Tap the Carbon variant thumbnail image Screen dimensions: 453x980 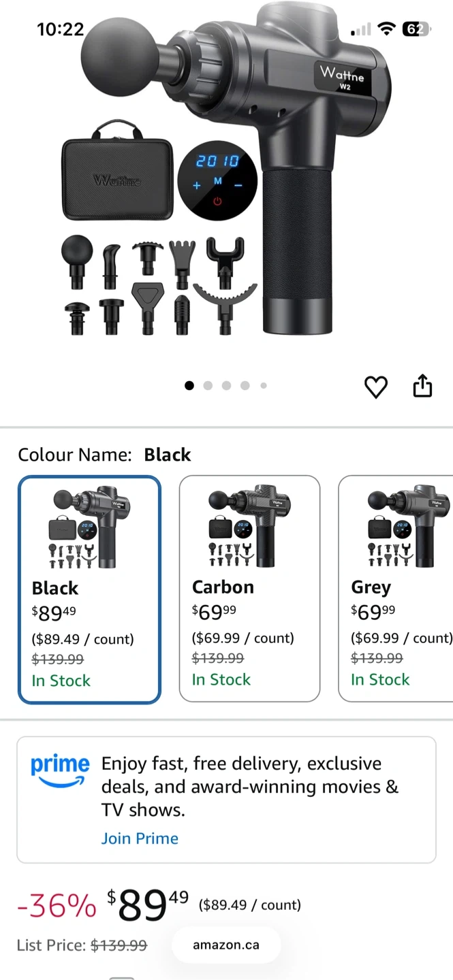coord(249,526)
